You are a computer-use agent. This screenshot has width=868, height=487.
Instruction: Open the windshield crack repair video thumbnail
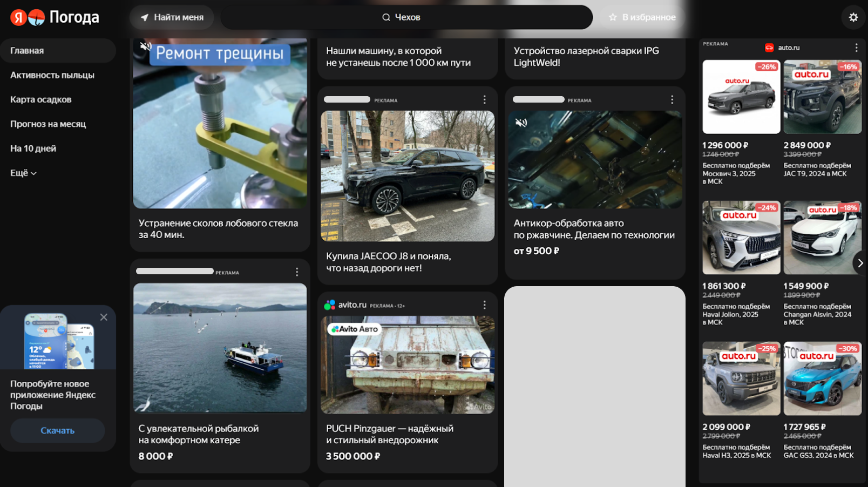(220, 123)
